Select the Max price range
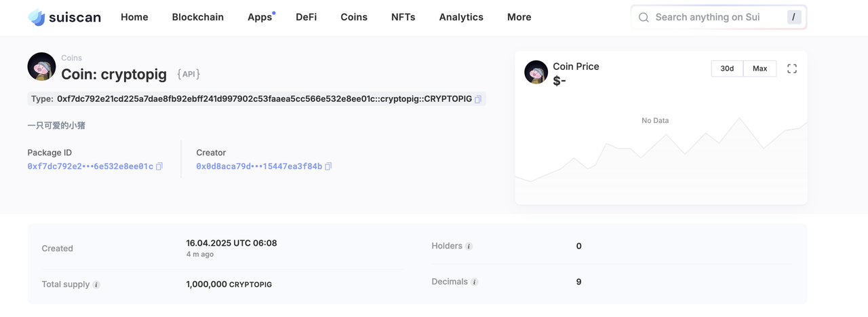Screen dimensions: 868x317 pyautogui.click(x=760, y=69)
